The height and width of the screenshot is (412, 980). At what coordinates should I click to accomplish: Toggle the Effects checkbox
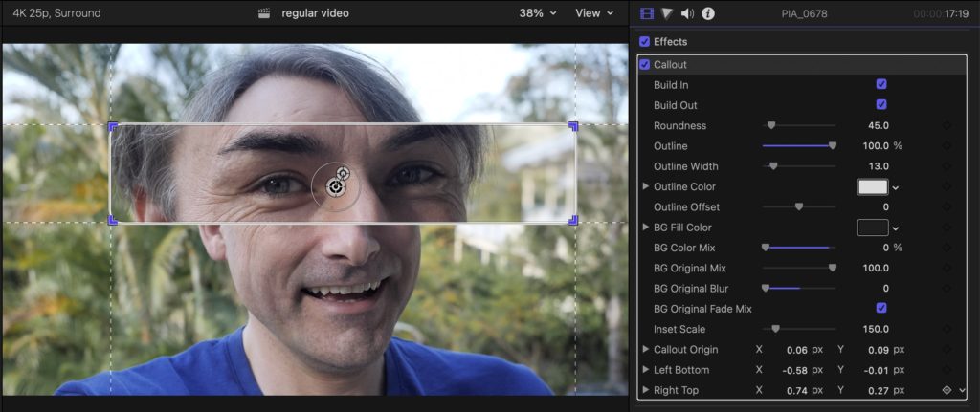644,42
